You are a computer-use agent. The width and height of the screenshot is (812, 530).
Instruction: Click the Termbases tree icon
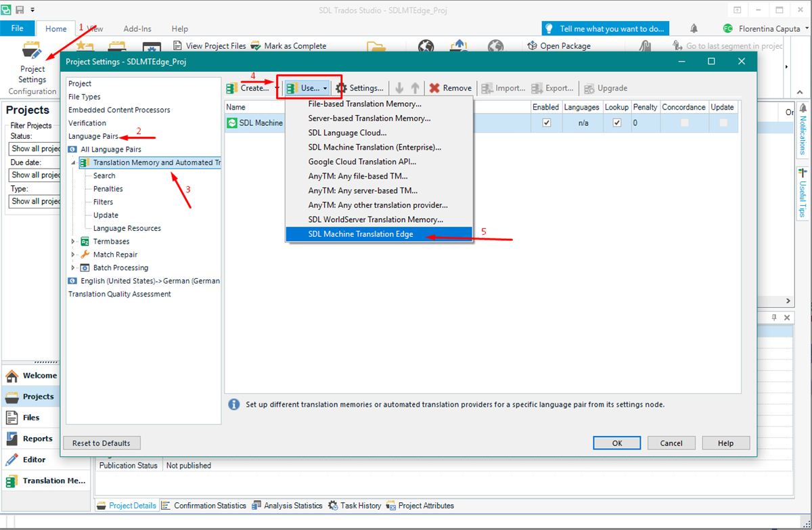click(x=85, y=242)
